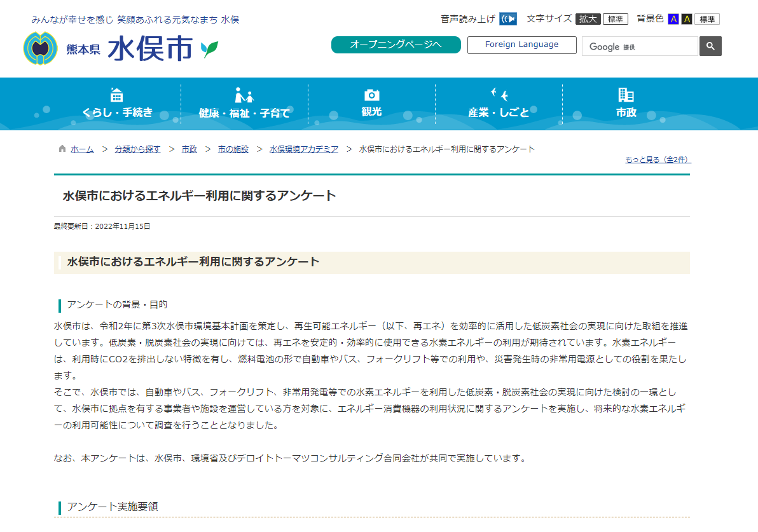Screen dimensions: 758x532
Task: Open the 健康・福祉・子育て section icon
Action: coord(244,94)
